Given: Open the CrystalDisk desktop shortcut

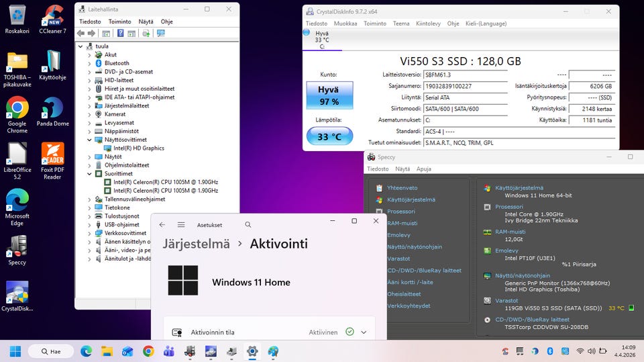Looking at the screenshot, I should click(17, 297).
